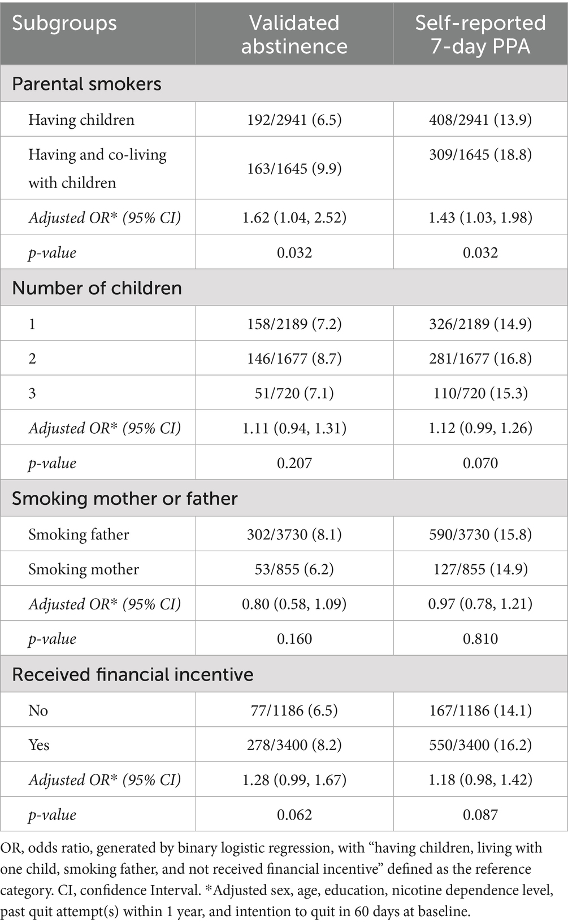Click the Number of children section heading

click(x=97, y=289)
